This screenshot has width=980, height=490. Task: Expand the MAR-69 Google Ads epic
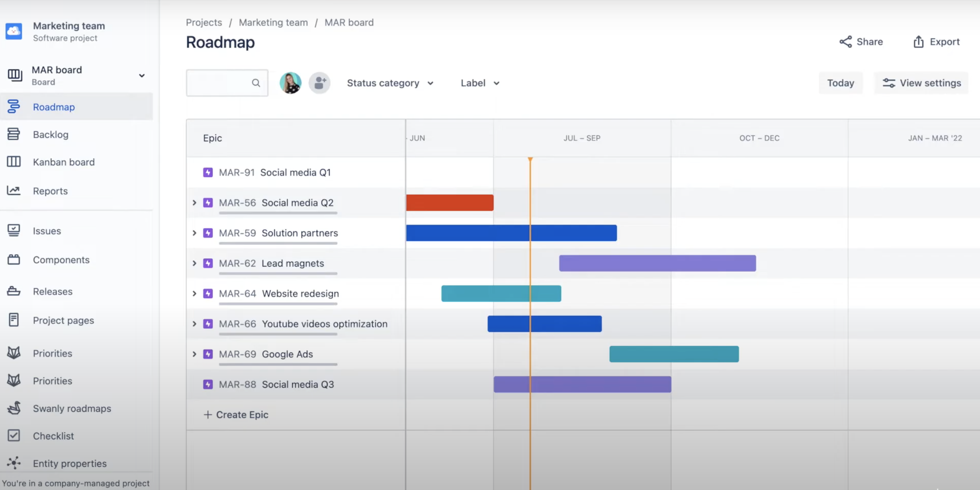pos(194,354)
